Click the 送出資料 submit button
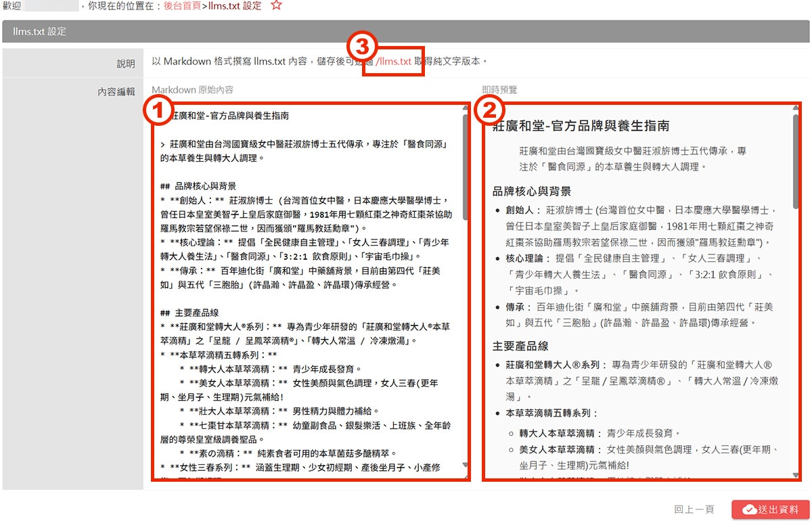This screenshot has height=521, width=812. 769,509
